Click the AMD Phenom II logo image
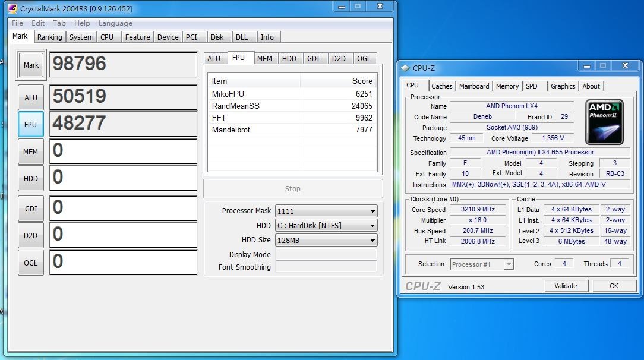This screenshot has width=644, height=360. (x=604, y=122)
